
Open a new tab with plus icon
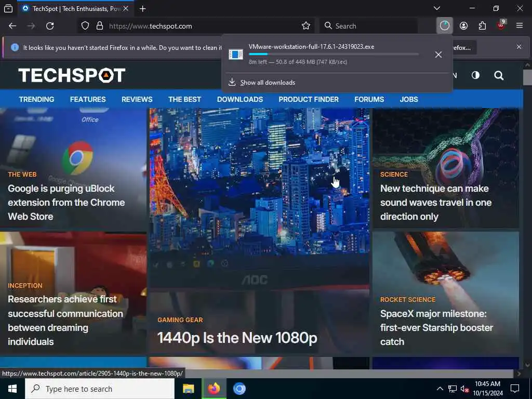[x=142, y=9]
